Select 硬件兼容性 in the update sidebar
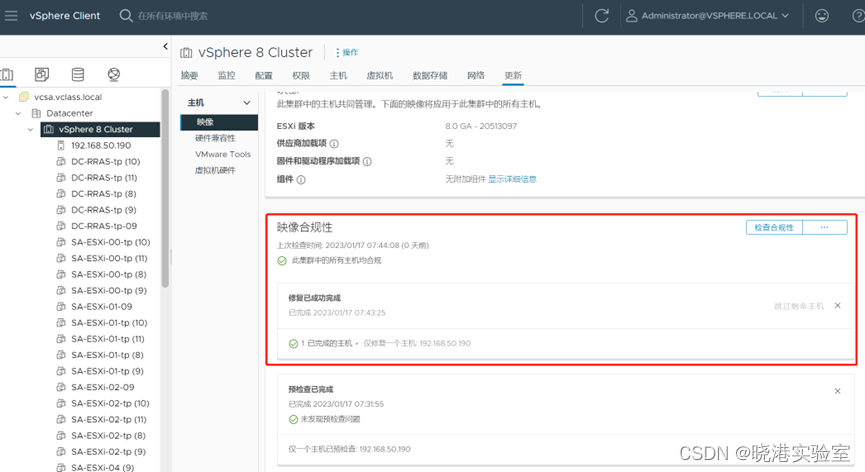 click(215, 138)
